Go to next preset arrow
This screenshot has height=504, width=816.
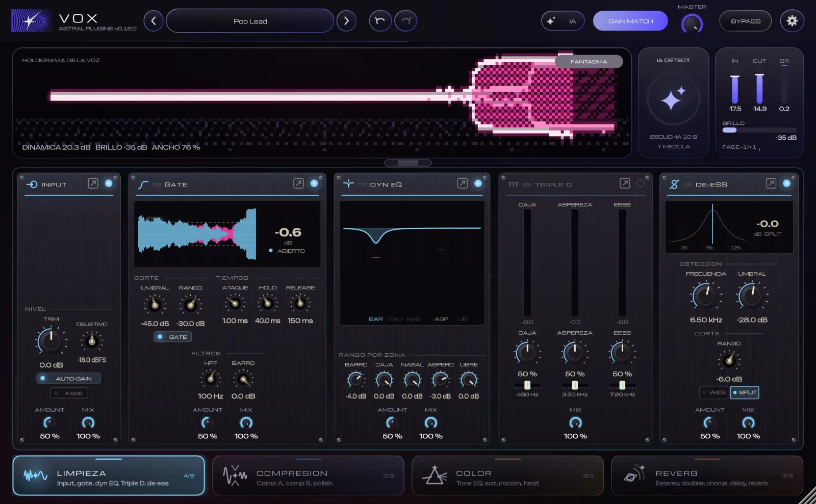(x=346, y=21)
